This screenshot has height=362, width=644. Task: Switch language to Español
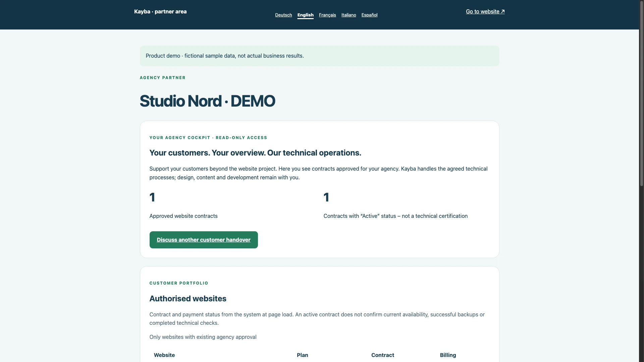tap(369, 15)
